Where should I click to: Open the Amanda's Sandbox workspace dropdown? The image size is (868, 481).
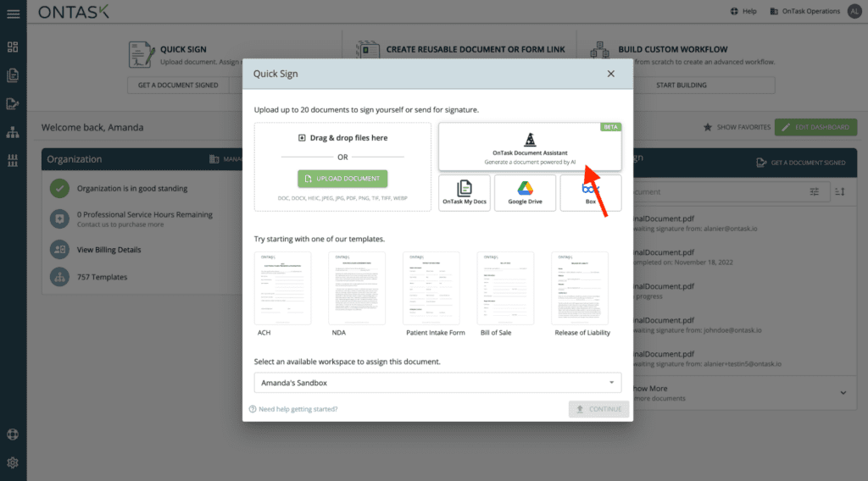pyautogui.click(x=437, y=383)
